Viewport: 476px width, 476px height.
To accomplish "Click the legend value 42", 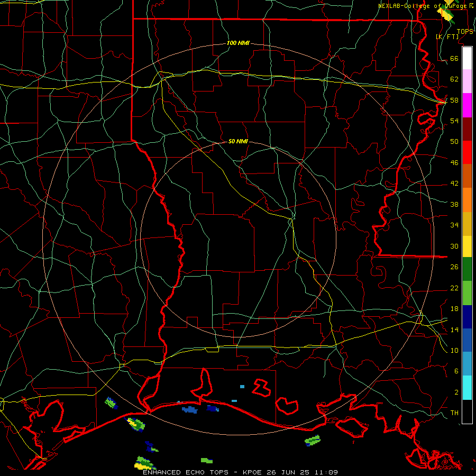I will 454,183.
